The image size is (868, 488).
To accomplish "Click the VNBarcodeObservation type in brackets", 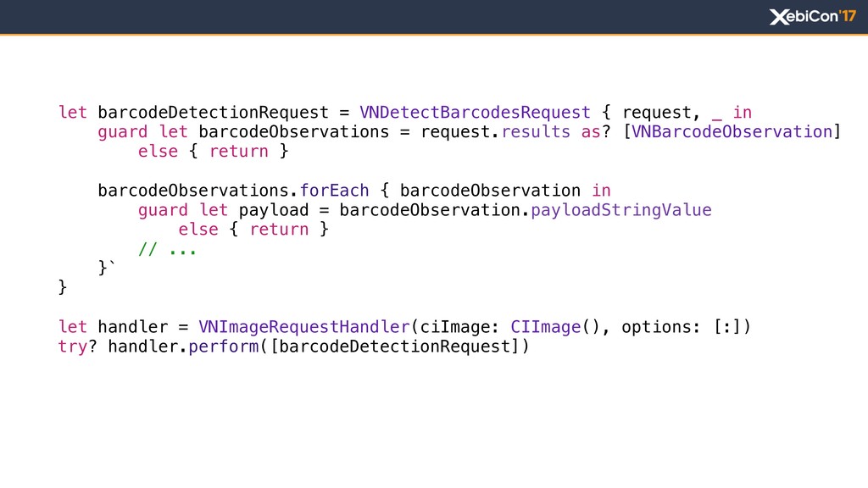I will pyautogui.click(x=732, y=131).
